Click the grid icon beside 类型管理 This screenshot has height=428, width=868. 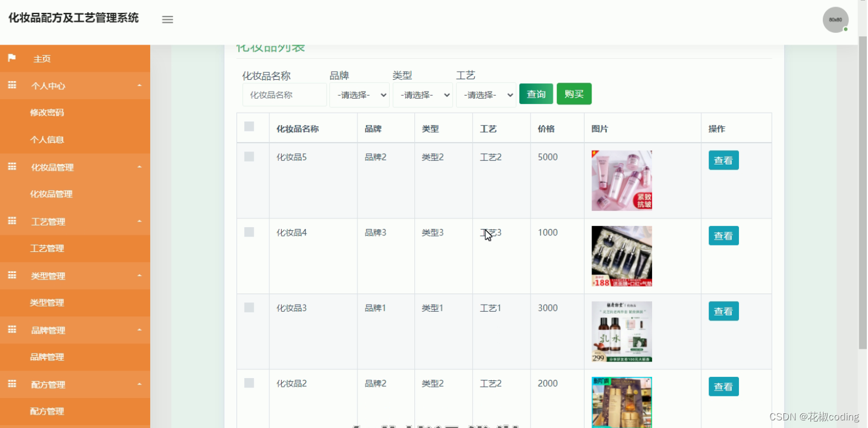(11, 275)
